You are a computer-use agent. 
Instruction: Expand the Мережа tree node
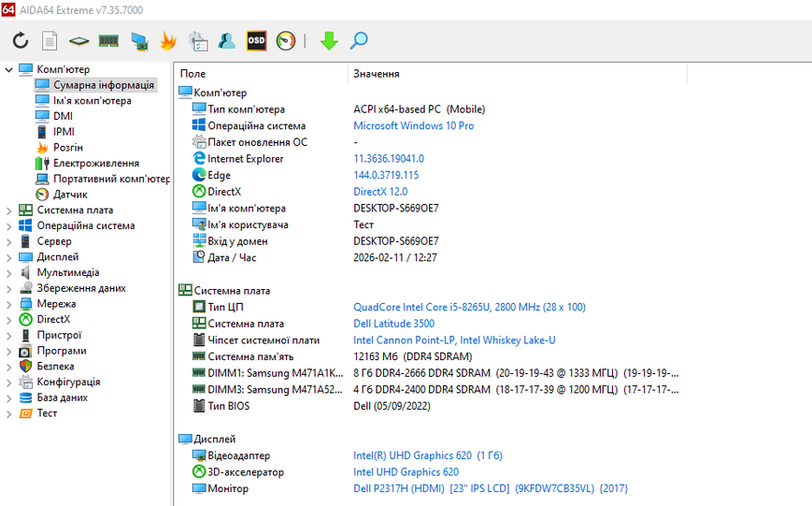coord(8,304)
